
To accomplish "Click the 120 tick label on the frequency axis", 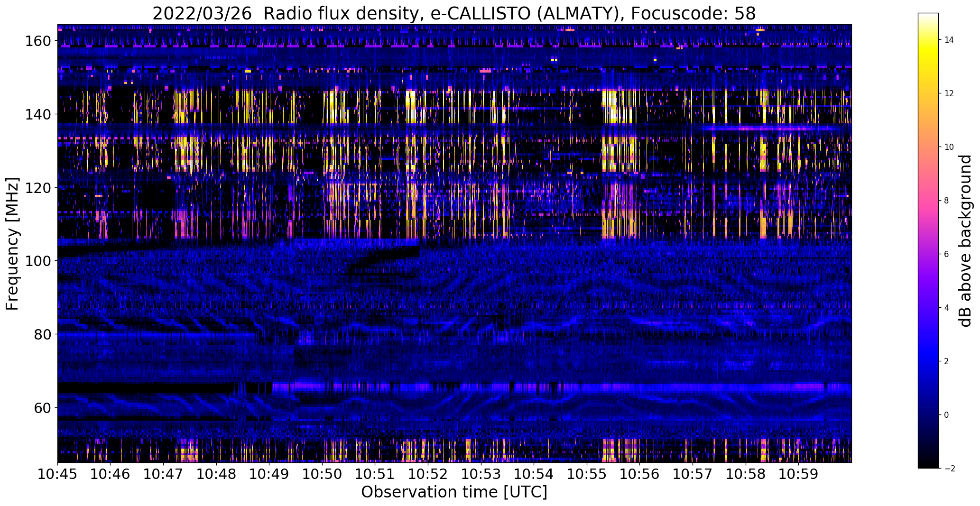I will point(38,188).
